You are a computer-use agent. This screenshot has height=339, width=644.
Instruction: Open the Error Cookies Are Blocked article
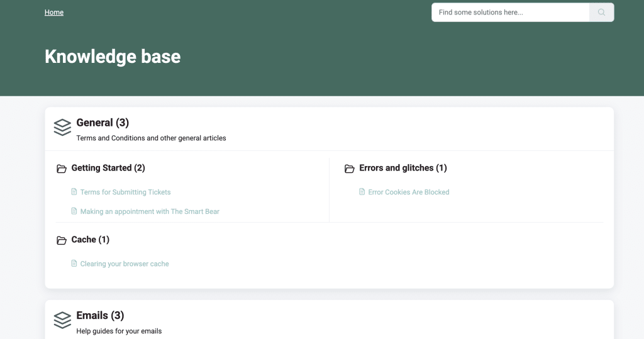click(x=409, y=192)
